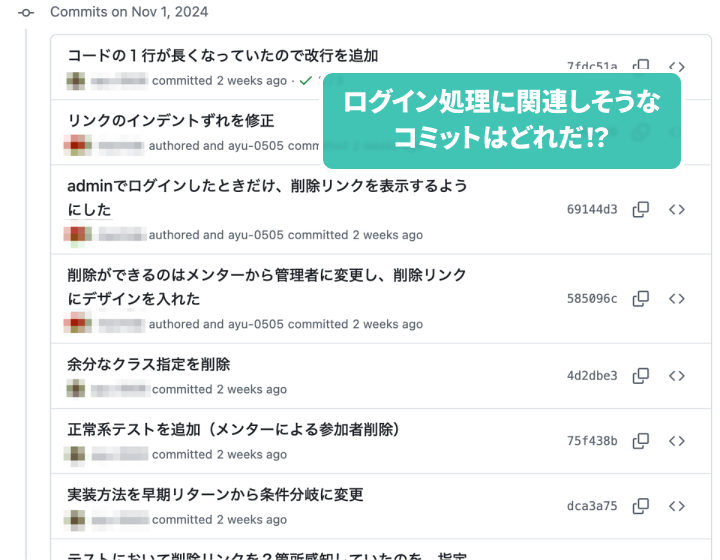Image resolution: width=720 pixels, height=560 pixels.
Task: Open the 余分なクラス指定を削除 commit
Action: (149, 364)
